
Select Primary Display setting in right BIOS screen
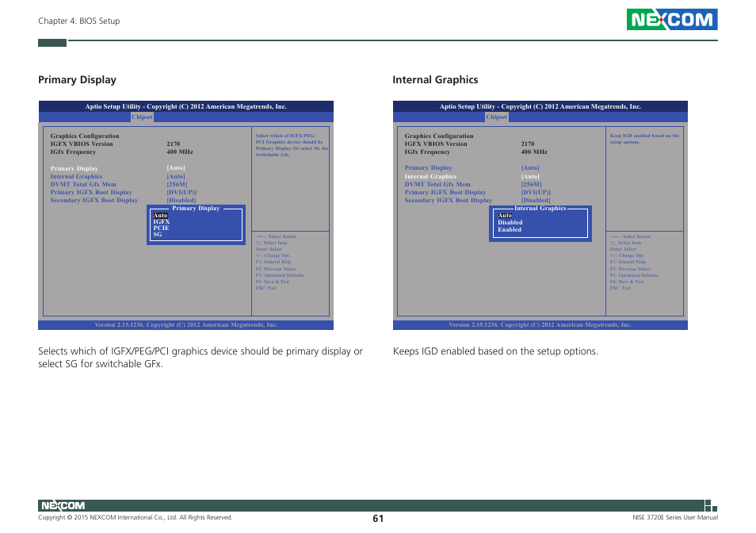[x=428, y=167]
